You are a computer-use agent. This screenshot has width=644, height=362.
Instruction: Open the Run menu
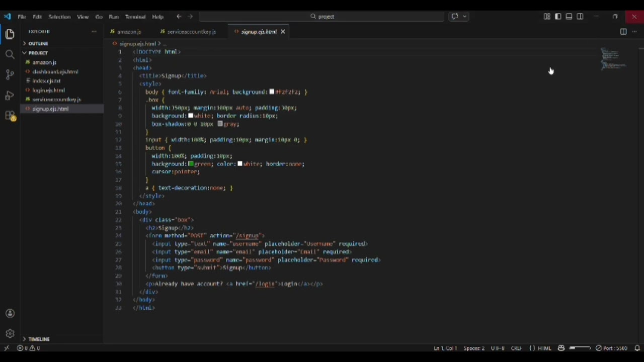(114, 17)
